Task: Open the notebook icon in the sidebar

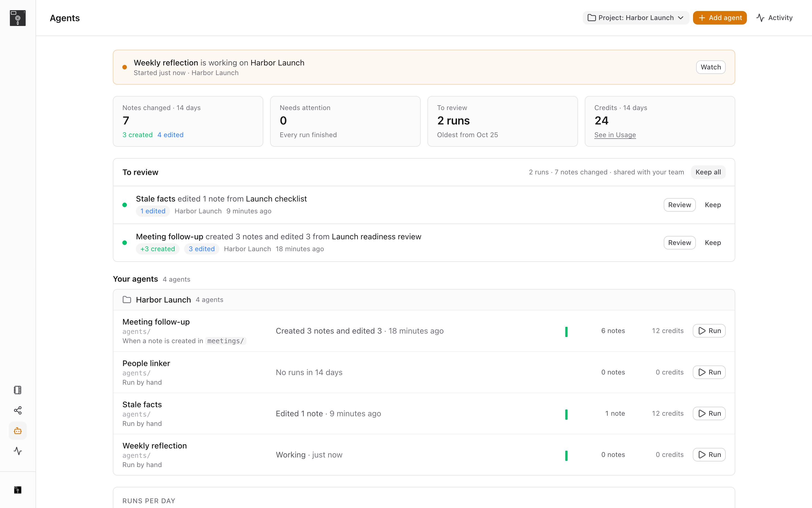Action: point(17,390)
